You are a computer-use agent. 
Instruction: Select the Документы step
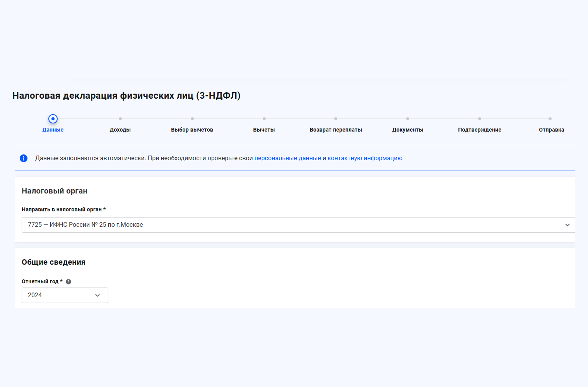tap(408, 130)
